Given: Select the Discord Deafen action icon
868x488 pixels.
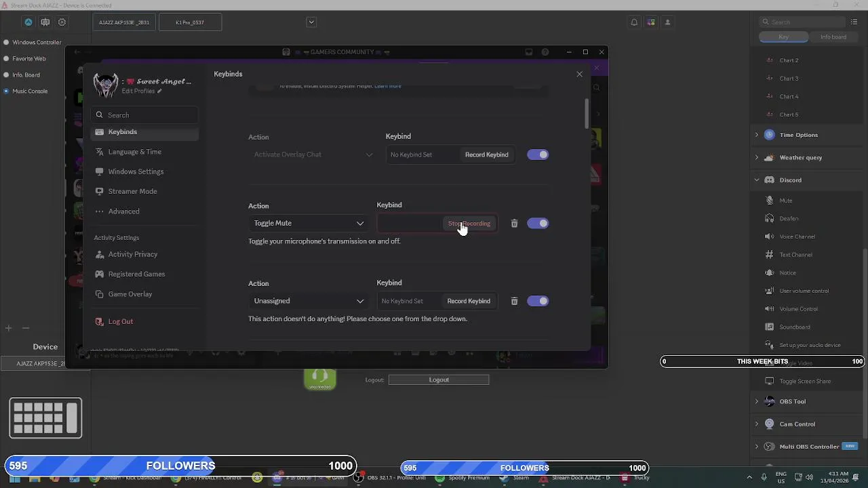Looking at the screenshot, I should coord(769,218).
